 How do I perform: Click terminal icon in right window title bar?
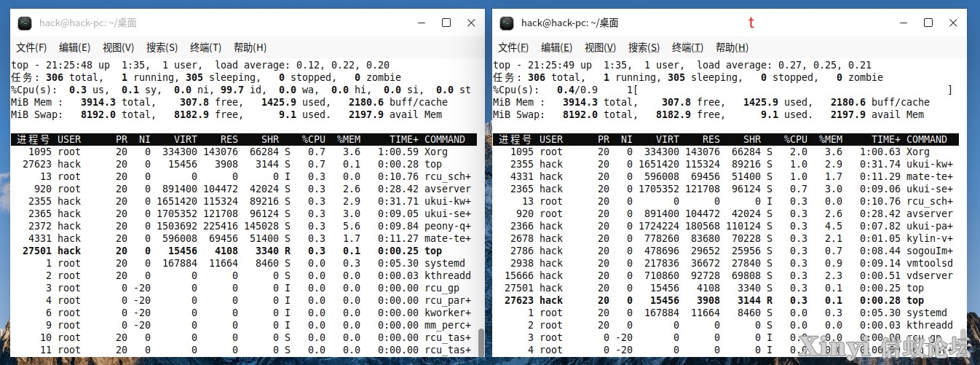(507, 23)
